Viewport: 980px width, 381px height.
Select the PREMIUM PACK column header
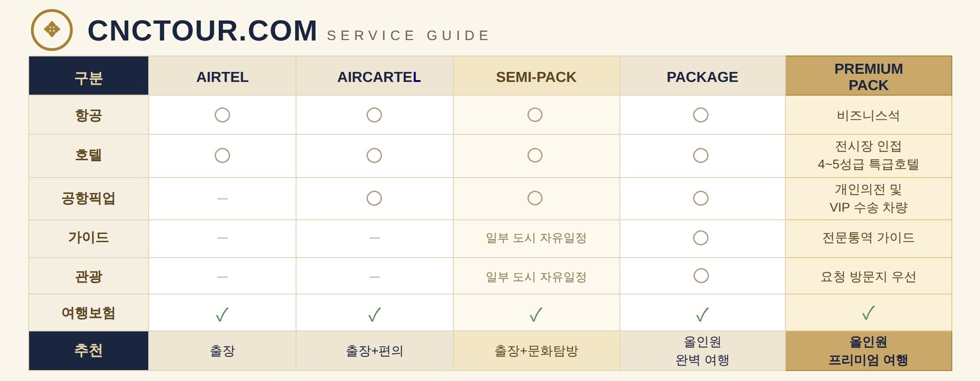click(x=869, y=76)
